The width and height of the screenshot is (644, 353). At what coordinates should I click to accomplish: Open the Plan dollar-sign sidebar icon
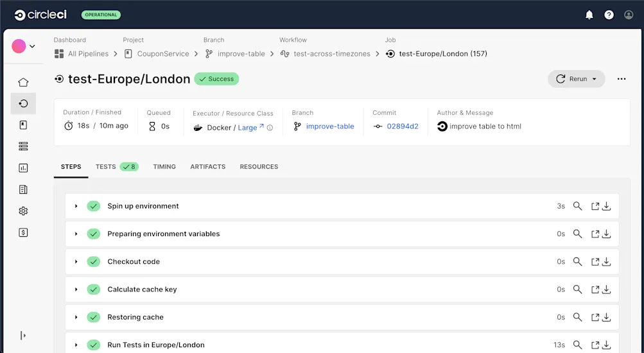click(23, 232)
